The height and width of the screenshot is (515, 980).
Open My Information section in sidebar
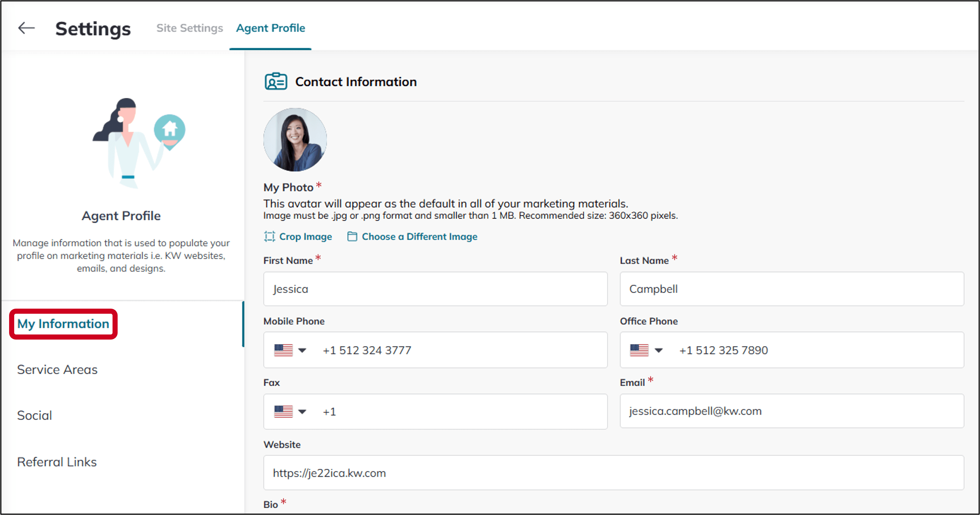(63, 324)
